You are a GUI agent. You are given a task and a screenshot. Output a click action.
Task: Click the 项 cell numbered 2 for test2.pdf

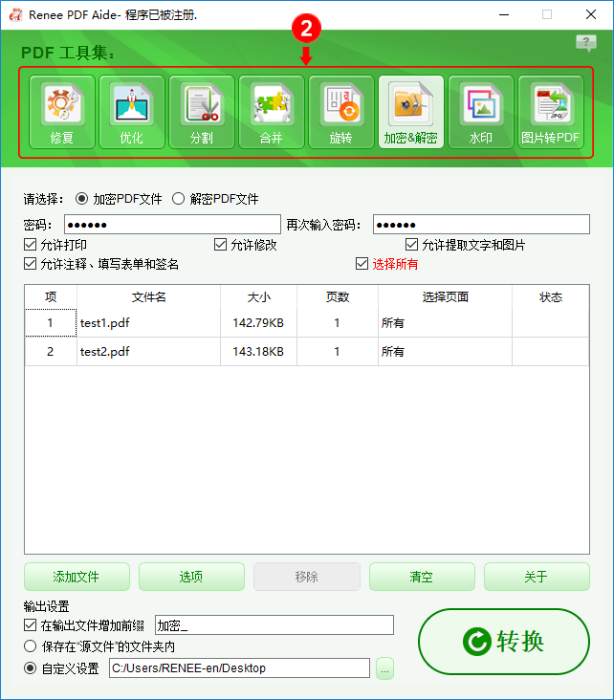pos(51,351)
